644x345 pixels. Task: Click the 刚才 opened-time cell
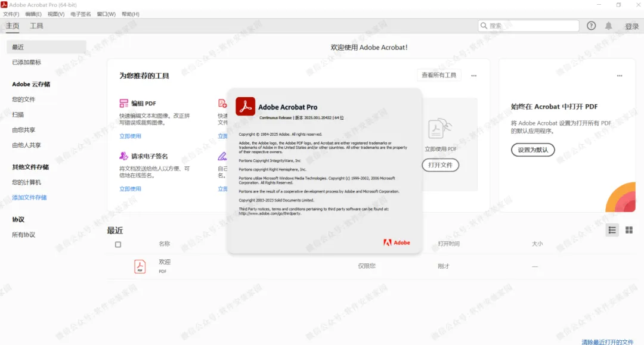click(x=444, y=266)
